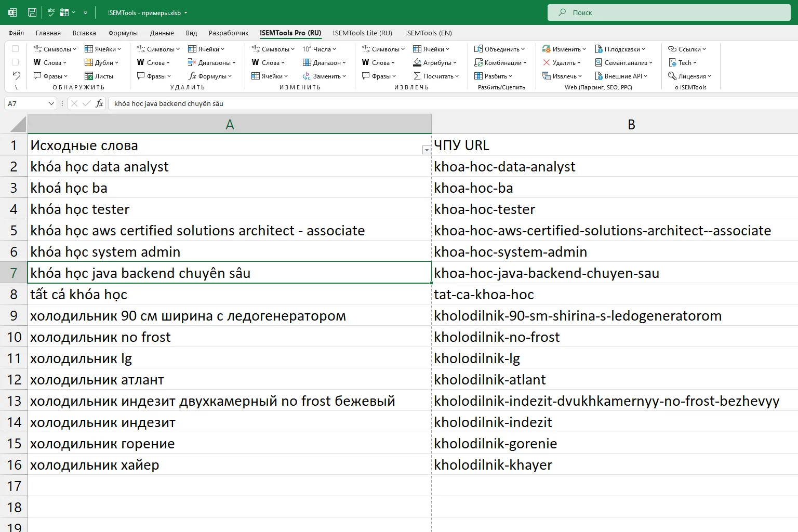This screenshot has width=798, height=532.
Task: Click the Save icon in the title bar
Action: (x=32, y=12)
